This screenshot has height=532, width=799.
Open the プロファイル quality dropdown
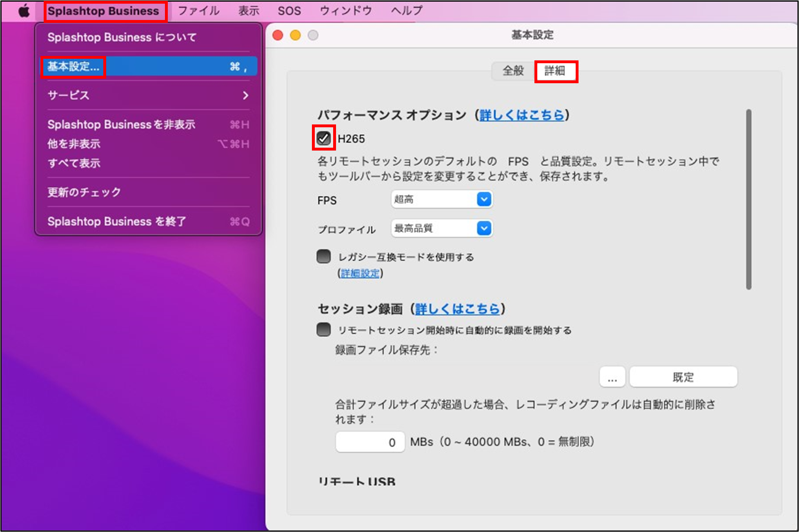pyautogui.click(x=441, y=228)
